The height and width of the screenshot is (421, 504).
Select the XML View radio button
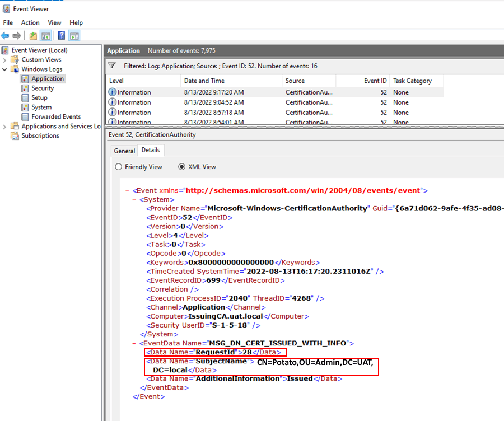point(182,167)
